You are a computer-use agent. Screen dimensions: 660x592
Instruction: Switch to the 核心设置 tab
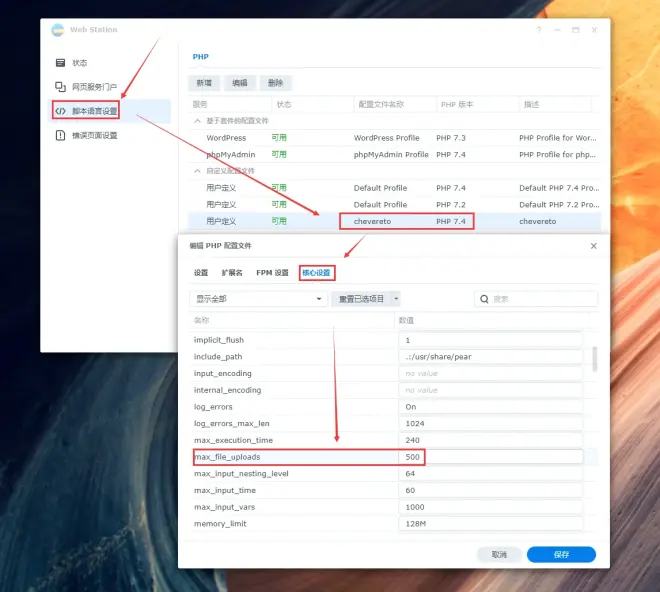coord(316,273)
